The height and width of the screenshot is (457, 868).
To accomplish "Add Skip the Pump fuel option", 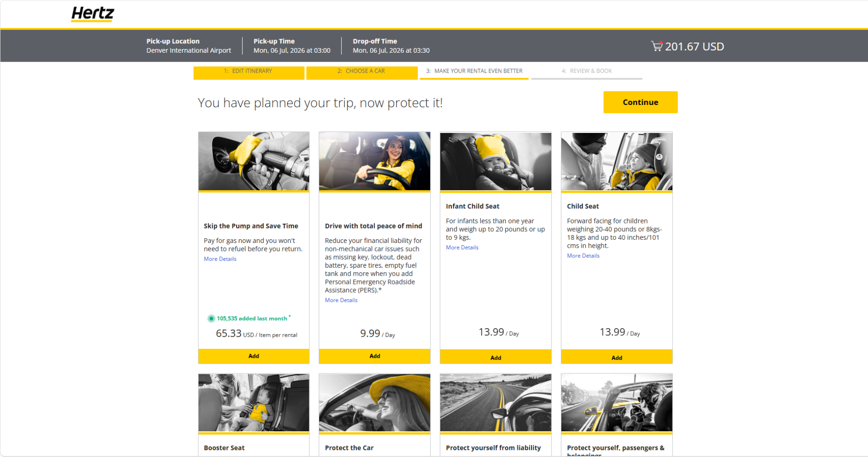I will pos(253,356).
